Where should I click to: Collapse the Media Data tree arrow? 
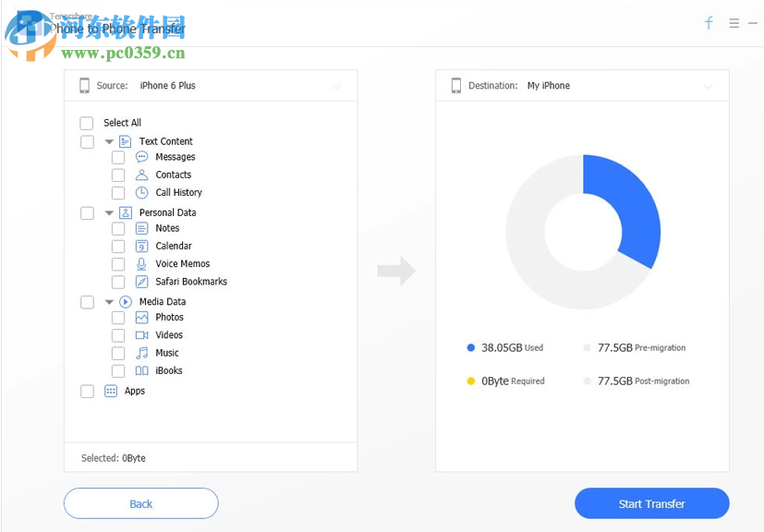[109, 302]
